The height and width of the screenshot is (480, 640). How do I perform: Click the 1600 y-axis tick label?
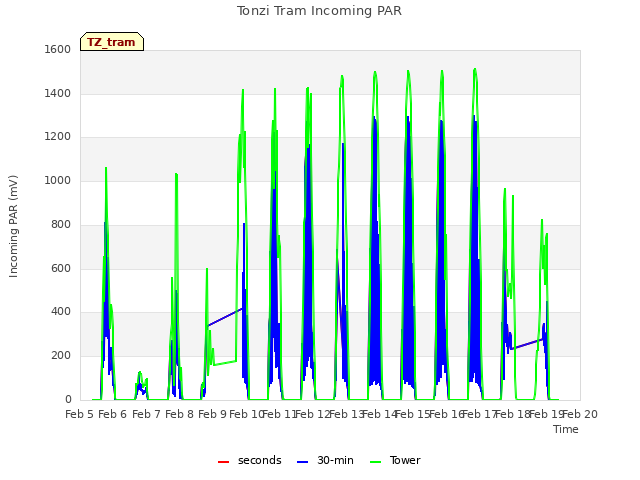[x=58, y=49]
